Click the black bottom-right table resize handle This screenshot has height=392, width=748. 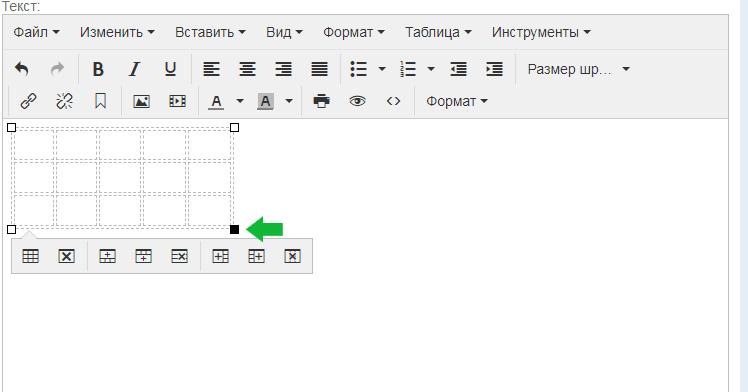[x=234, y=229]
